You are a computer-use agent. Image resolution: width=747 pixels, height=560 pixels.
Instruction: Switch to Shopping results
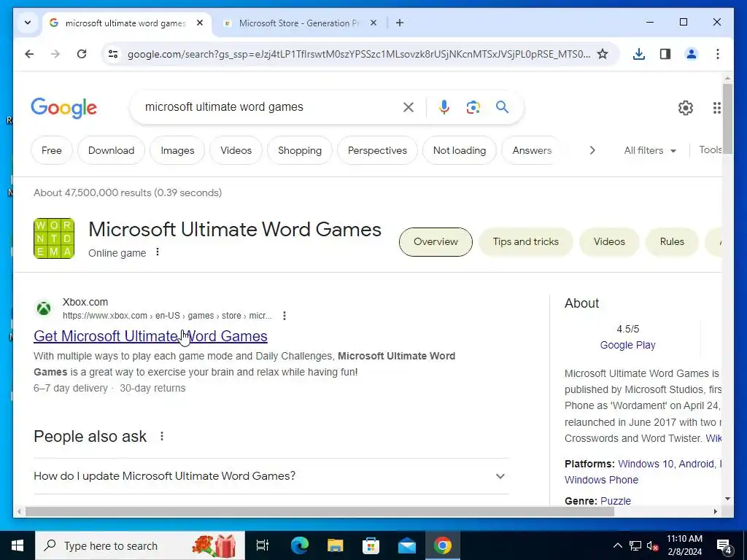300,150
